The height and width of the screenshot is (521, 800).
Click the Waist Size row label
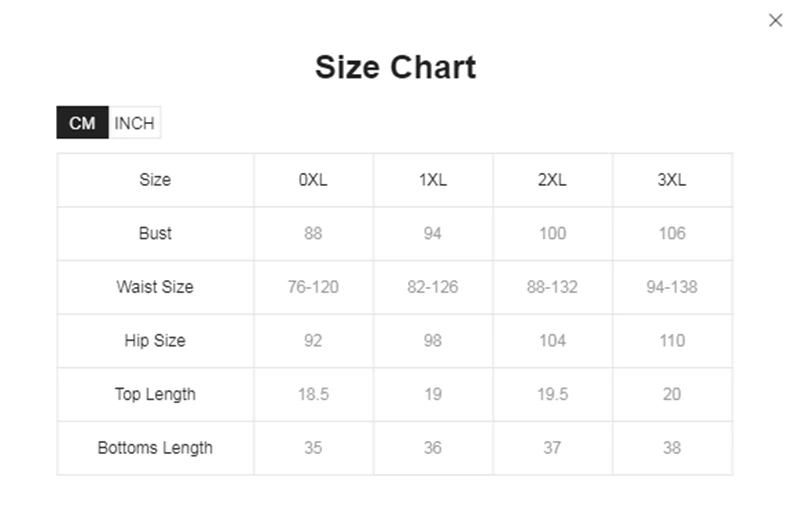[155, 287]
